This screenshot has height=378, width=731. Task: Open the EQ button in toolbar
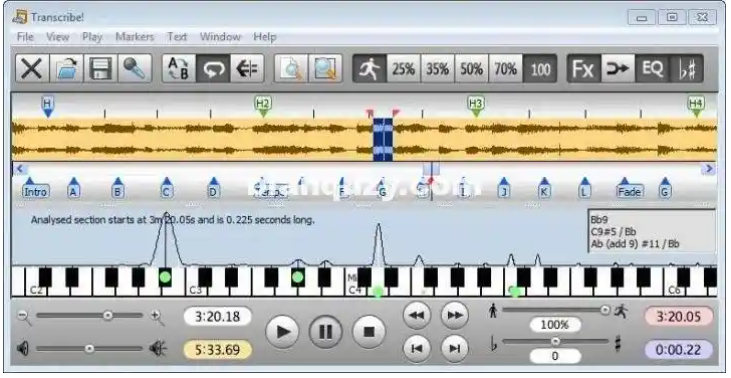pyautogui.click(x=652, y=69)
